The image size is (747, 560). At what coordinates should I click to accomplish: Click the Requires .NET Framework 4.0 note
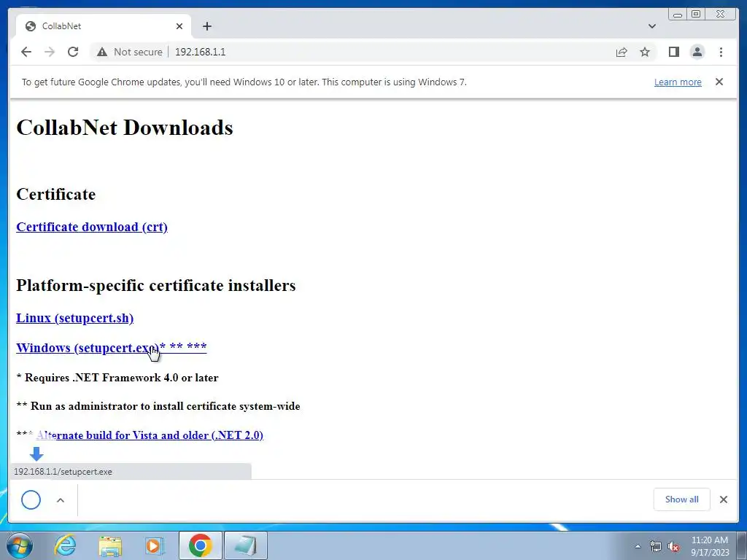[117, 378]
